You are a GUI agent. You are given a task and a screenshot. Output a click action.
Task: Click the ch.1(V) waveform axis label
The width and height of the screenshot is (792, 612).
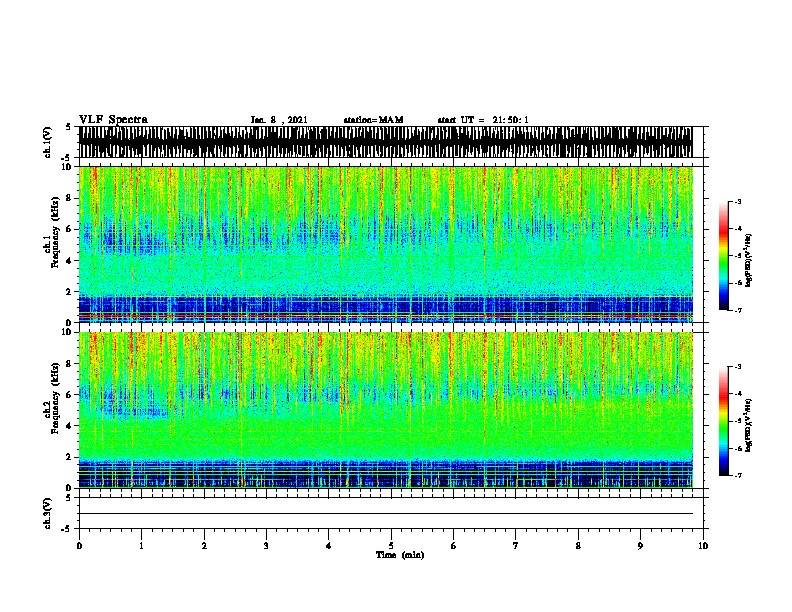[47, 142]
